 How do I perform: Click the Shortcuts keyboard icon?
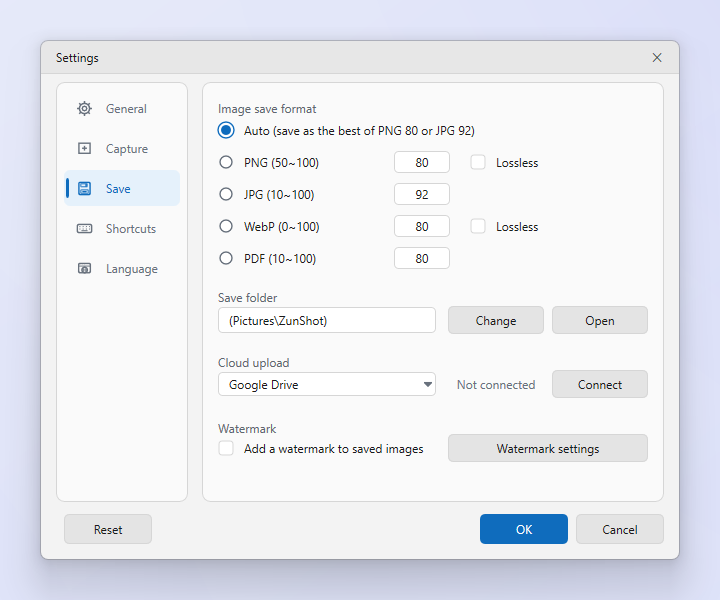84,228
